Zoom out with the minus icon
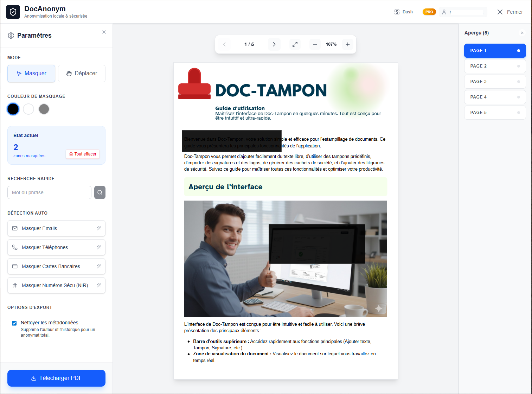 (315, 44)
